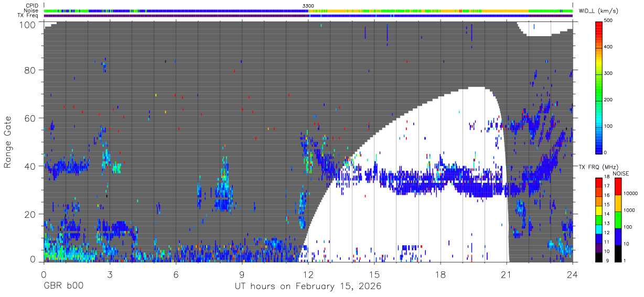Click the 24 hour tick on time axis
This screenshot has height=297, width=644.
[573, 274]
